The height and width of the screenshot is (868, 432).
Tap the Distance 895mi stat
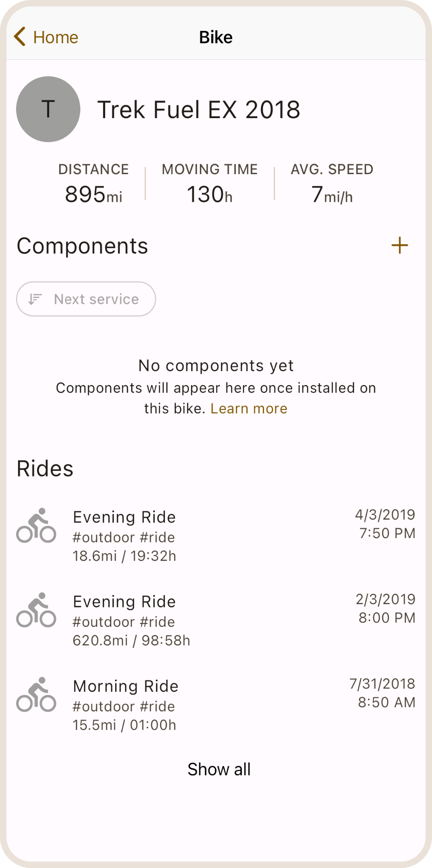(x=94, y=184)
